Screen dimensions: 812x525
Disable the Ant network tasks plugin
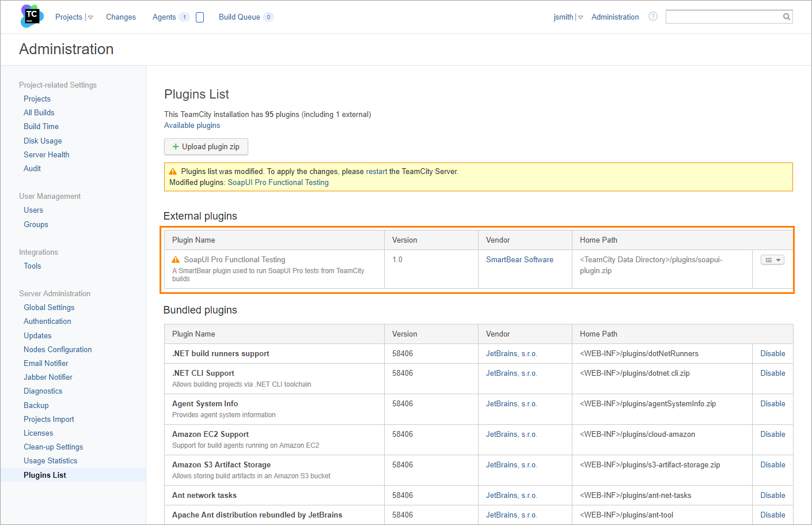coord(772,495)
